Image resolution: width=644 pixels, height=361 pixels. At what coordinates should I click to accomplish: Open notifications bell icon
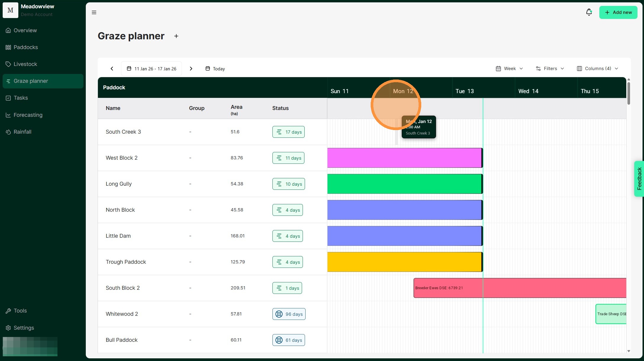point(589,12)
